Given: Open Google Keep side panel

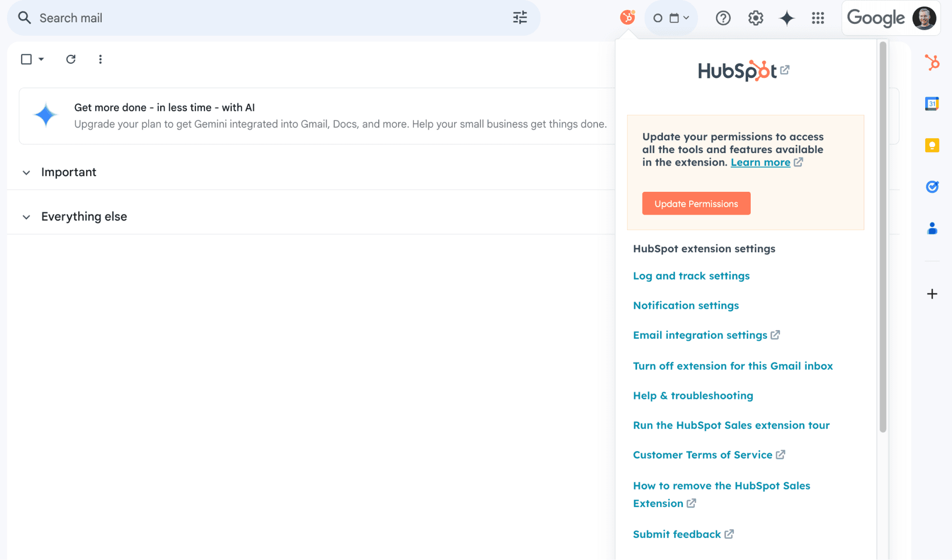Looking at the screenshot, I should [x=932, y=145].
